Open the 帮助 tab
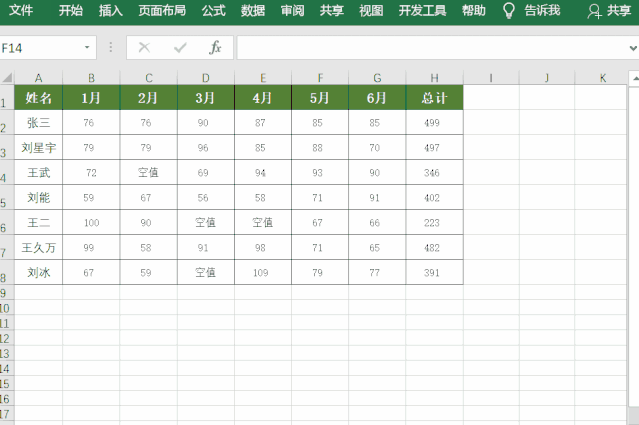 click(474, 10)
